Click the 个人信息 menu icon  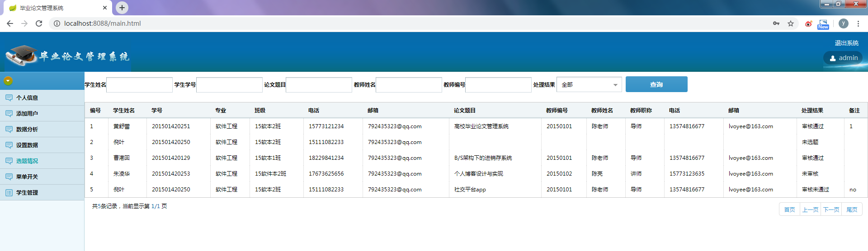click(9, 98)
